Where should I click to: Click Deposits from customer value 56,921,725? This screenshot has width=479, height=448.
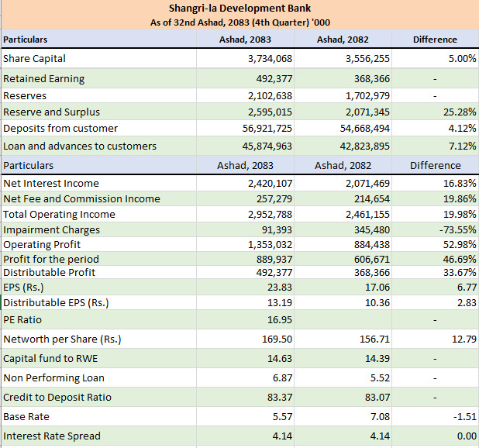pyautogui.click(x=267, y=128)
